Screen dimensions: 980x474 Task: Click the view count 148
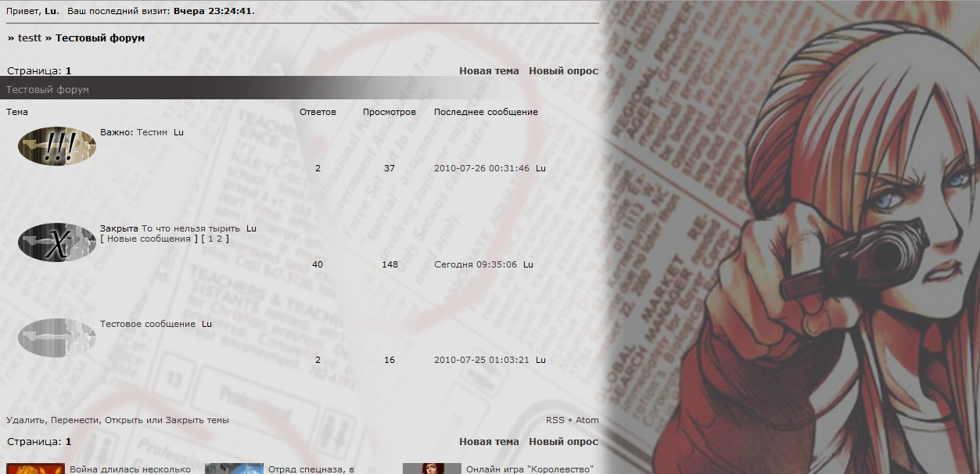[x=389, y=264]
